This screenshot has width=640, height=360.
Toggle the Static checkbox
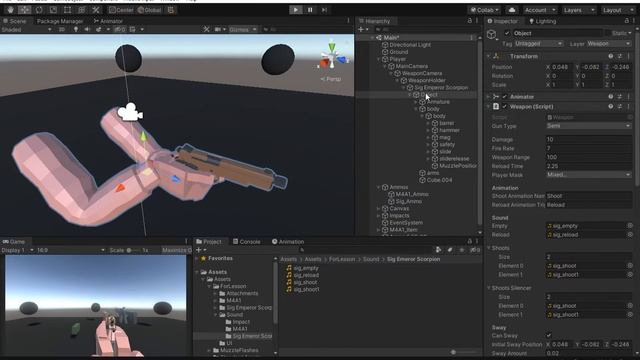pyautogui.click(x=608, y=33)
